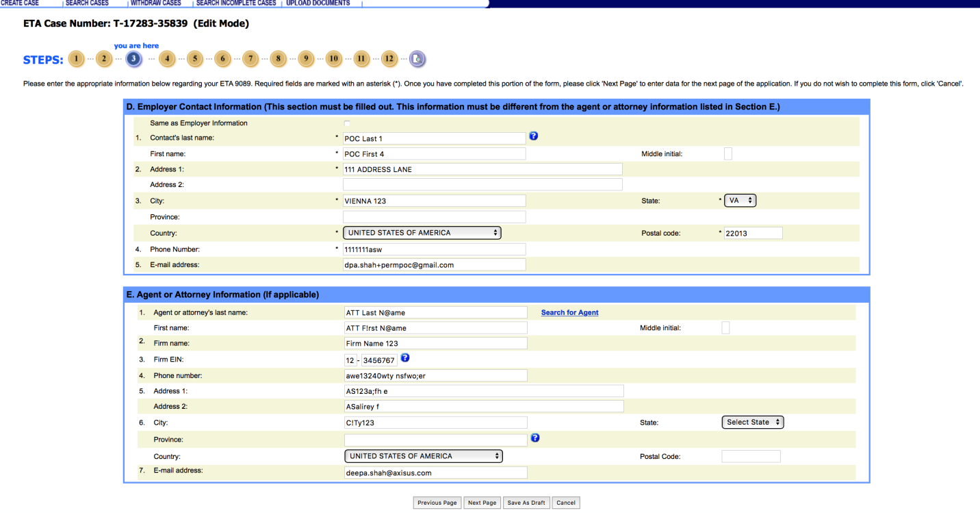Open the employer contact State dropdown showing VA
This screenshot has height=513, width=980.
pyautogui.click(x=740, y=201)
